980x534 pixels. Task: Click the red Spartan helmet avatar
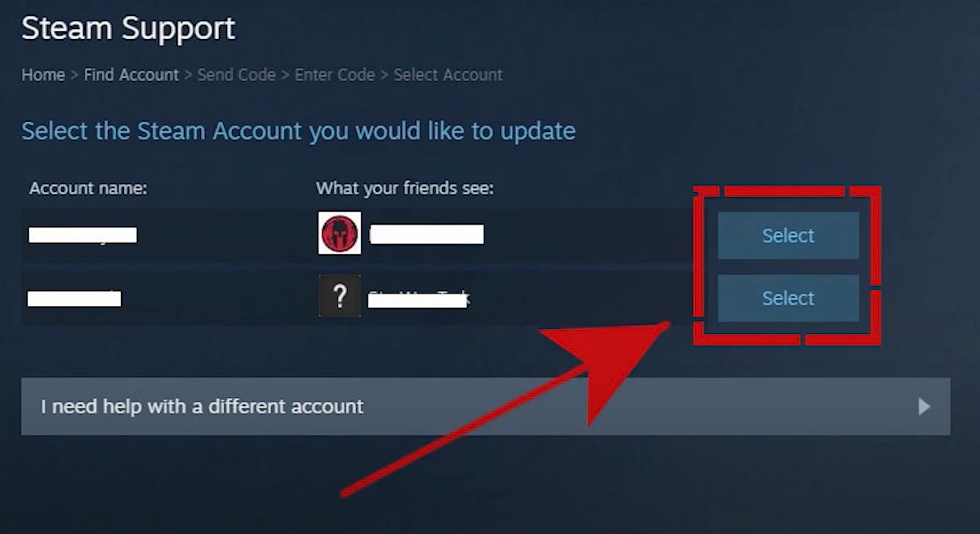[x=339, y=234]
